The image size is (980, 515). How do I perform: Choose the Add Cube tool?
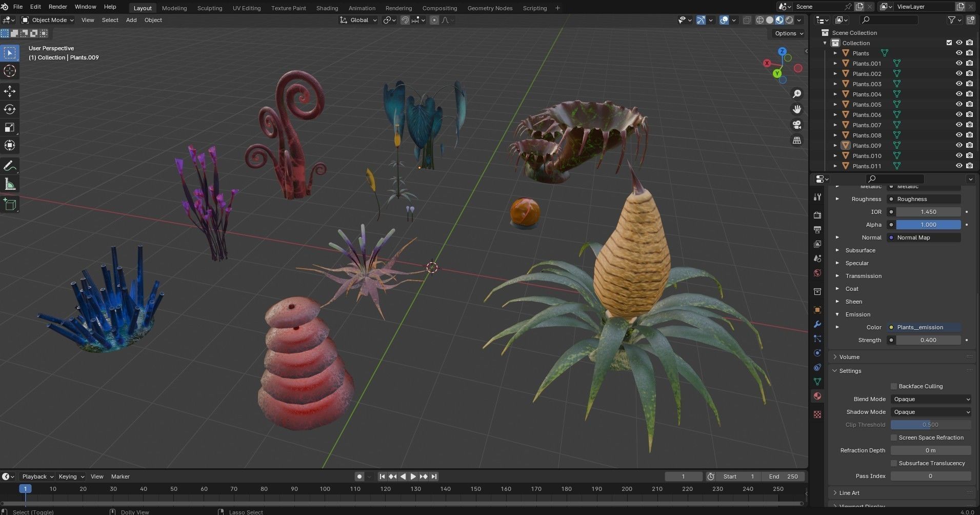(x=10, y=205)
